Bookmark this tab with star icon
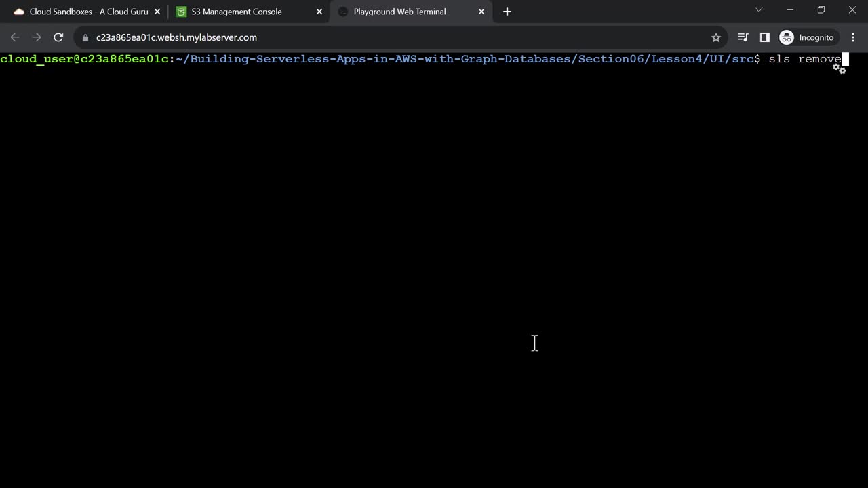 716,37
